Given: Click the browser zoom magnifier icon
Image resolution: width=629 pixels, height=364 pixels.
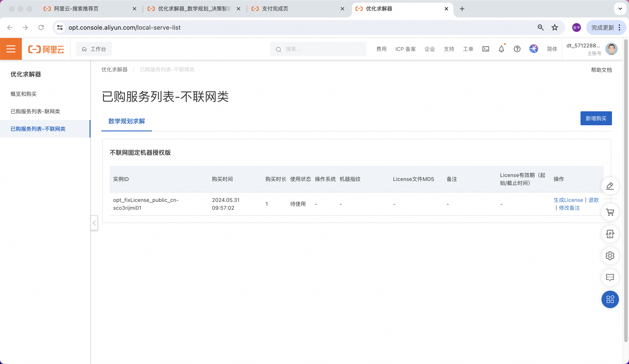Looking at the screenshot, I should (x=540, y=27).
